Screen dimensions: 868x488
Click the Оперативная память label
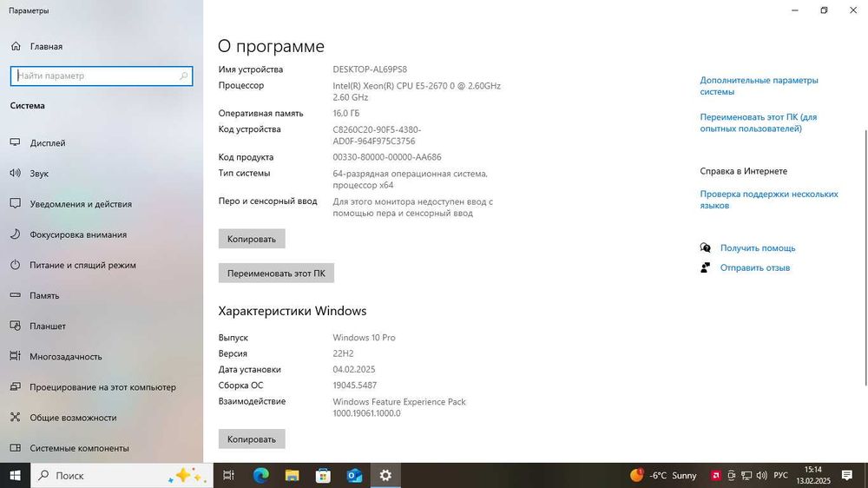click(260, 113)
